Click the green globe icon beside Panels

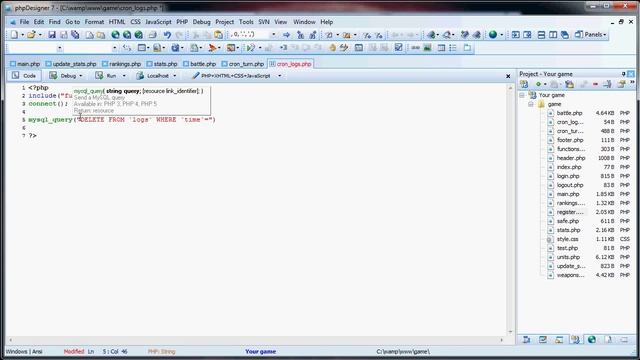click(x=493, y=35)
